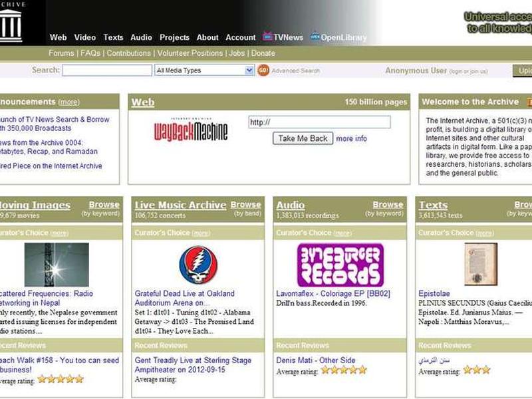
Task: Open Scattered Frequencies: Radio Networking link
Action: click(47, 298)
